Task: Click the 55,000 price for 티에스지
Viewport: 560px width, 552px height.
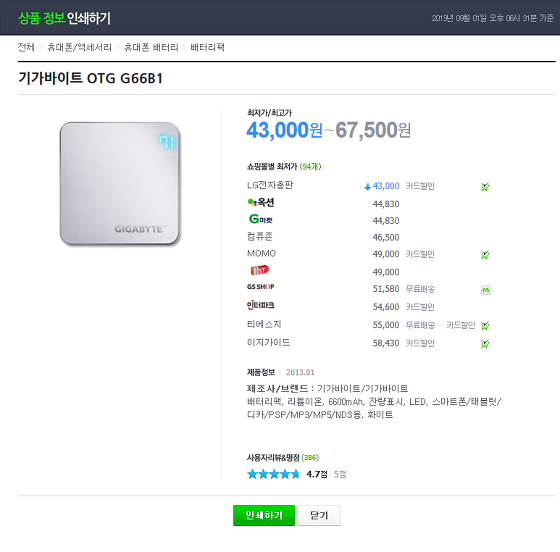Action: coord(386,325)
